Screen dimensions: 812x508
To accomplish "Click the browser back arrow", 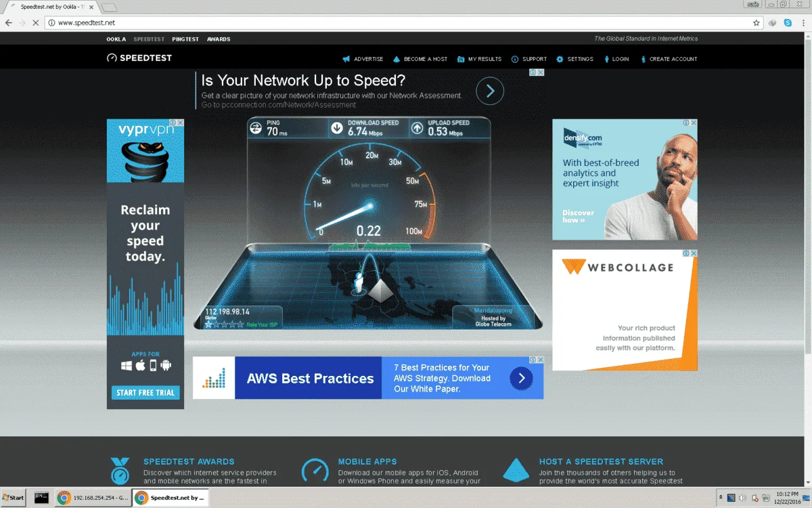I will point(8,22).
